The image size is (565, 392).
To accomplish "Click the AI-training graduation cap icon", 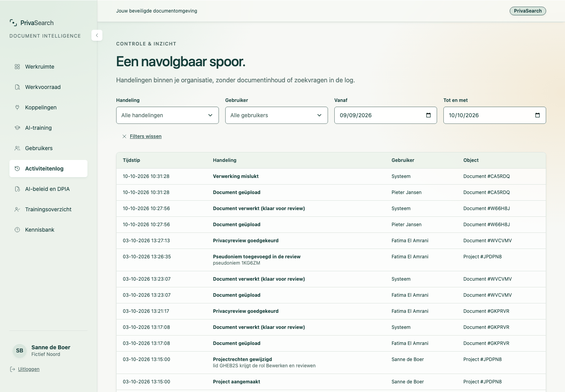I will tap(17, 128).
